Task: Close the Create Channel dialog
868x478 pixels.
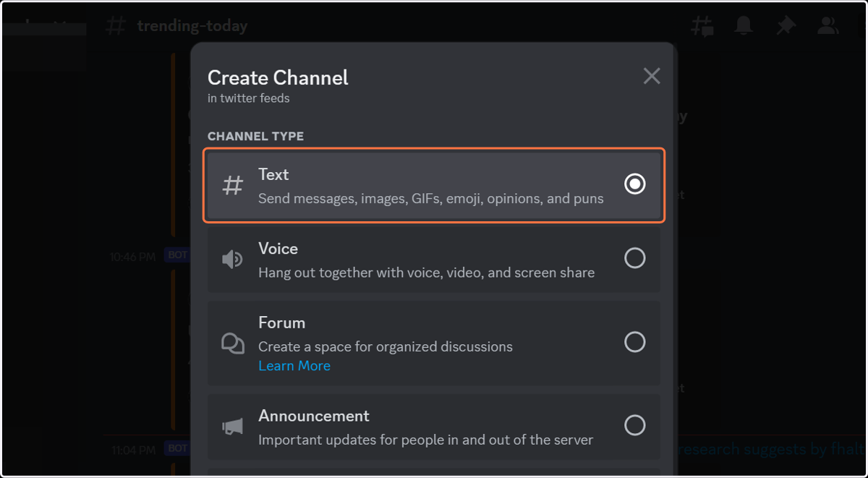Action: [652, 76]
